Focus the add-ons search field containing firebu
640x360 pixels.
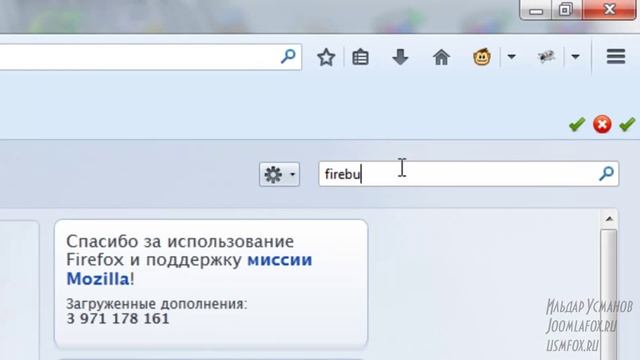pos(469,174)
